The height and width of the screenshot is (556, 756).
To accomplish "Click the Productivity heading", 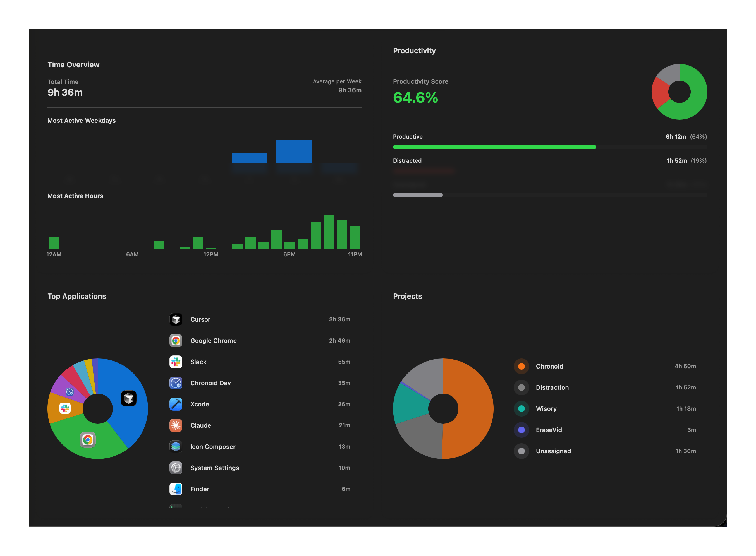I will (x=414, y=50).
